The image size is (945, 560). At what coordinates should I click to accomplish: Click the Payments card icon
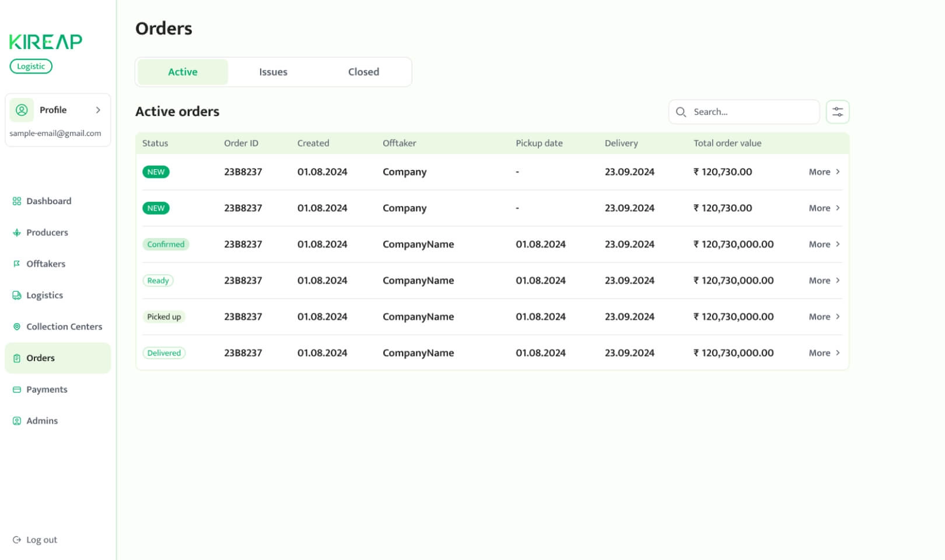tap(17, 390)
